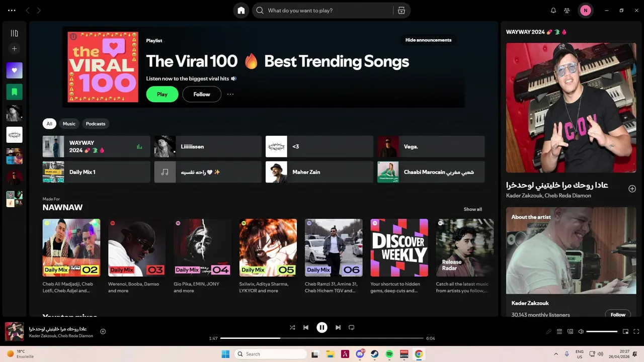This screenshot has height=362, width=644.
Task: Open Your Episodes bookmark in sidebar
Action: click(x=14, y=92)
